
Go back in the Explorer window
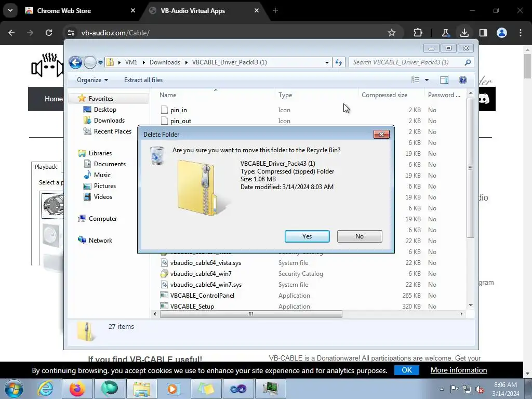(x=75, y=62)
